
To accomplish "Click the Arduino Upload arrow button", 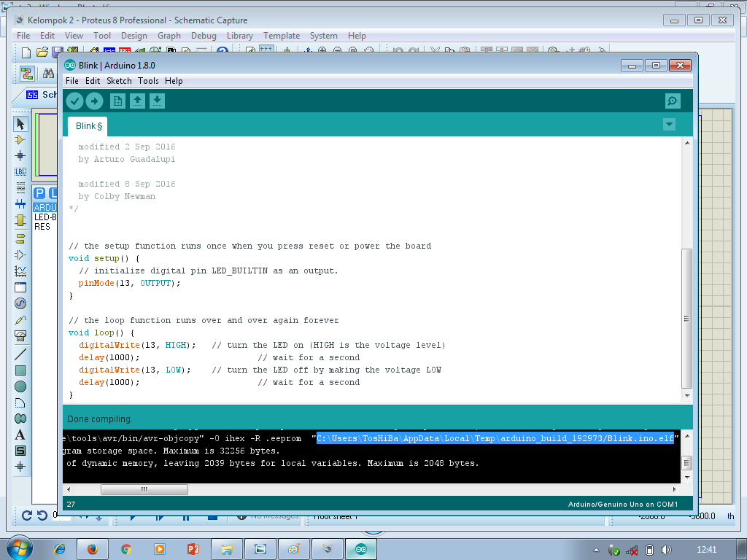I will (x=94, y=101).
